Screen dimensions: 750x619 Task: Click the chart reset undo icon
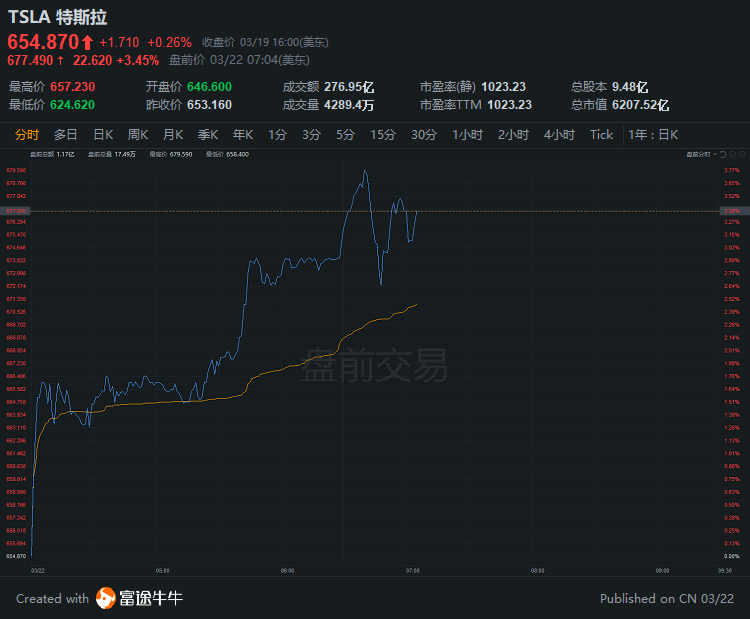[x=723, y=154]
